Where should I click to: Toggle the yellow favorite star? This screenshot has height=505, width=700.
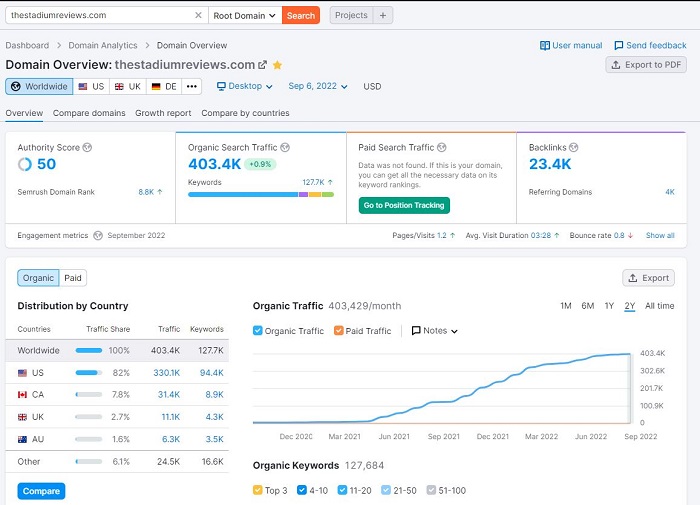tap(277, 65)
